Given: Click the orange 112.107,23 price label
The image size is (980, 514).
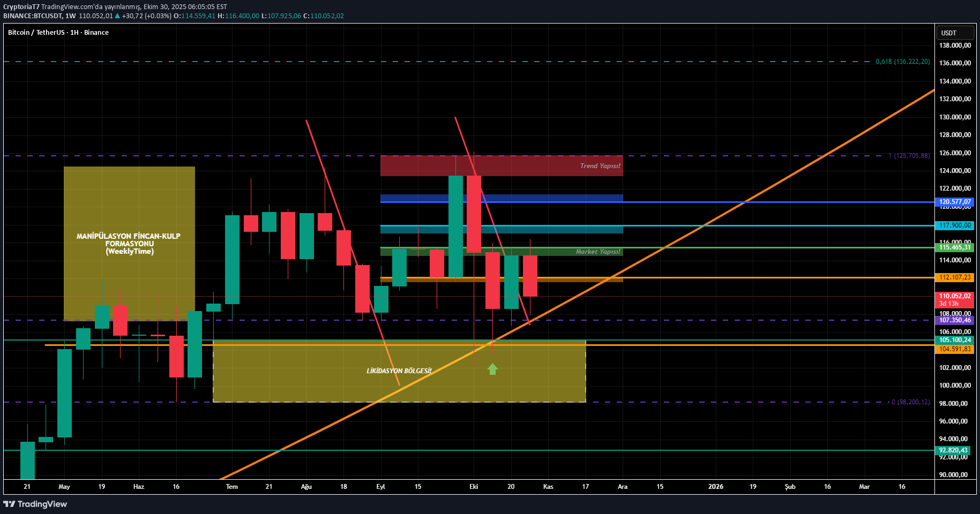Looking at the screenshot, I should [x=954, y=277].
